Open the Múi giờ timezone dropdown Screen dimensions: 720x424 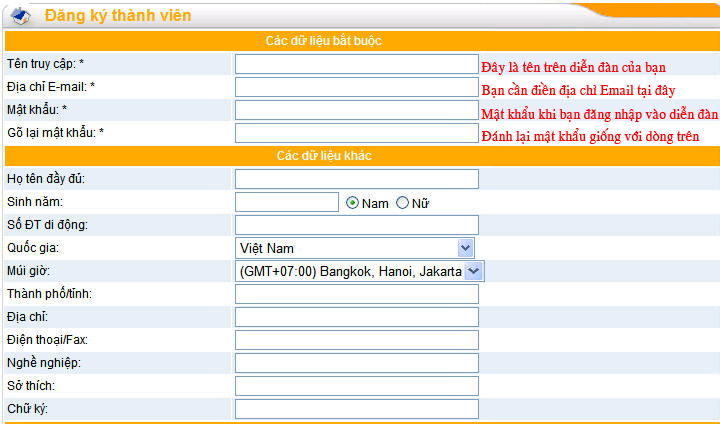click(360, 271)
